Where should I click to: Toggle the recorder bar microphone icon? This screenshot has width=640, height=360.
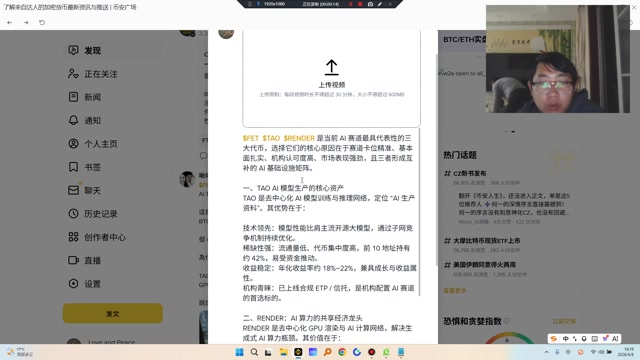(258, 4)
